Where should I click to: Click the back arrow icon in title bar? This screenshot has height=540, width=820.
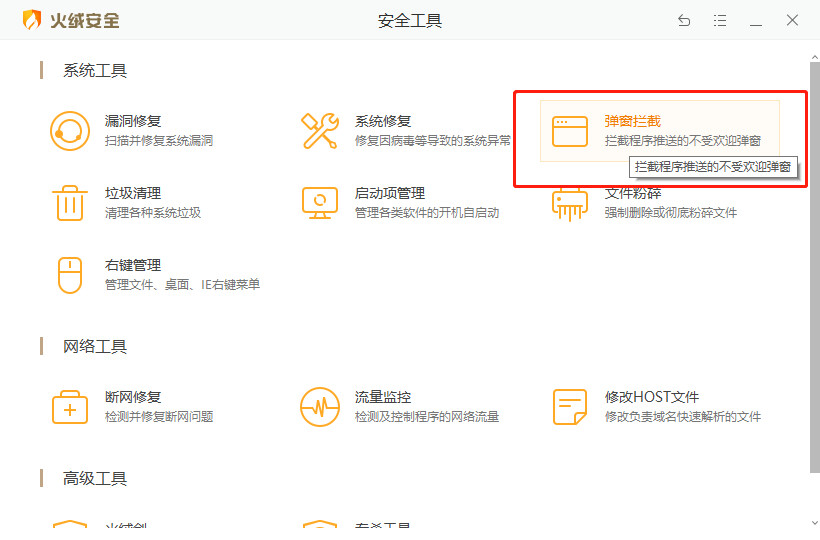[x=684, y=20]
